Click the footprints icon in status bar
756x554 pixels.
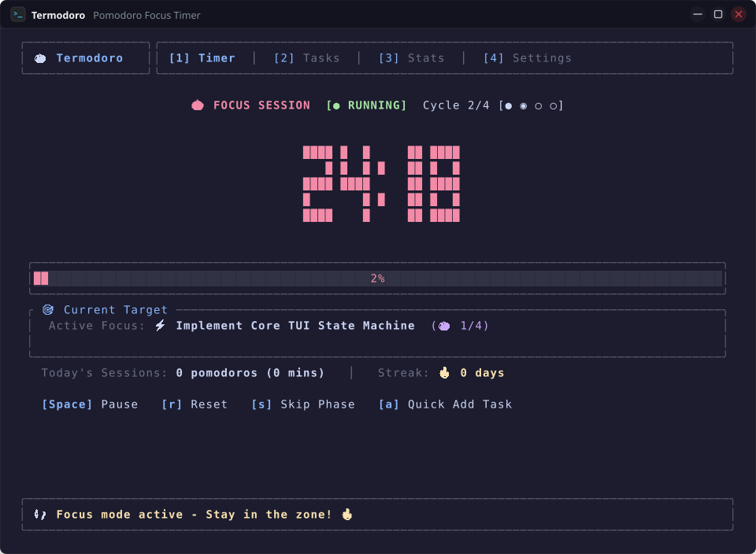click(x=40, y=515)
